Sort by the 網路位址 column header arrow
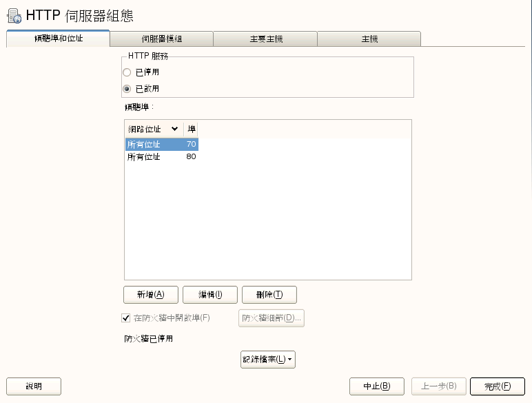Screen dimensions: 532x403 174,129
